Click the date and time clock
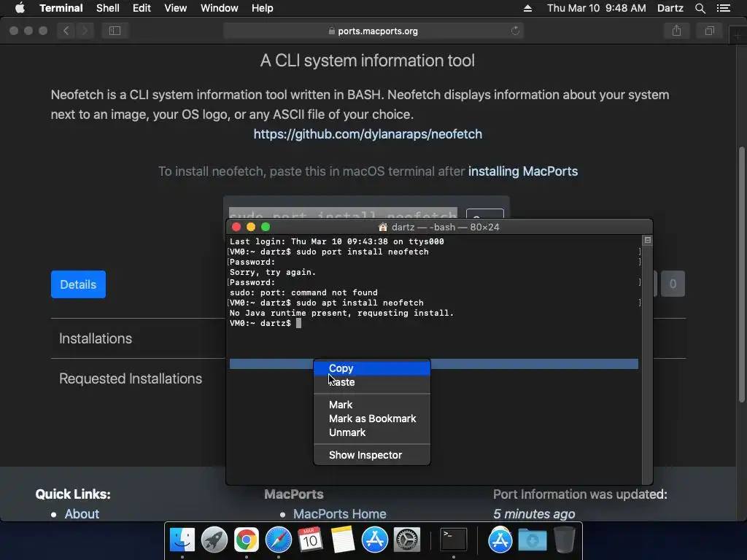The height and width of the screenshot is (560, 747). click(597, 8)
